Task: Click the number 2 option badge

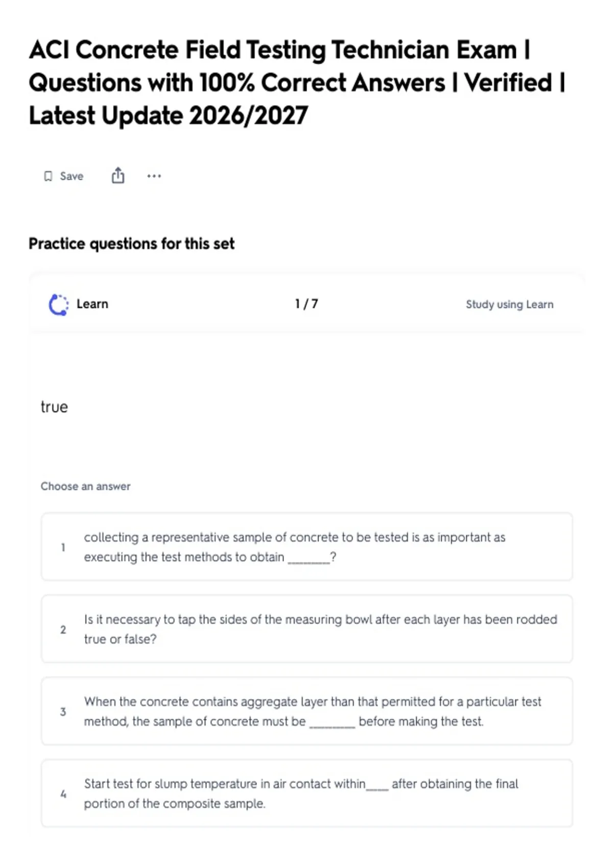Action: 63,630
